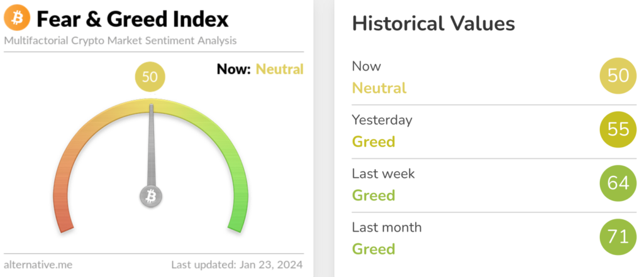Click the Multifactorial Crypto Market Sentiment subtitle
644x277 pixels.
pyautogui.click(x=120, y=41)
